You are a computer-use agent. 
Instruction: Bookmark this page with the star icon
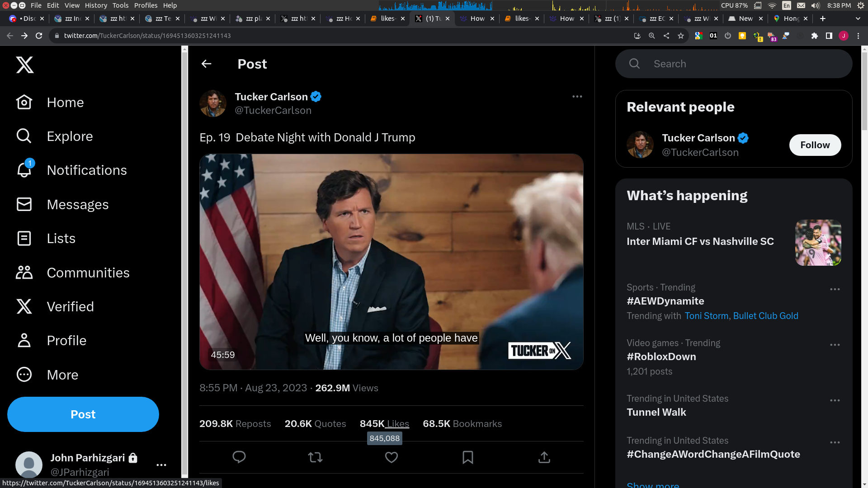point(681,36)
